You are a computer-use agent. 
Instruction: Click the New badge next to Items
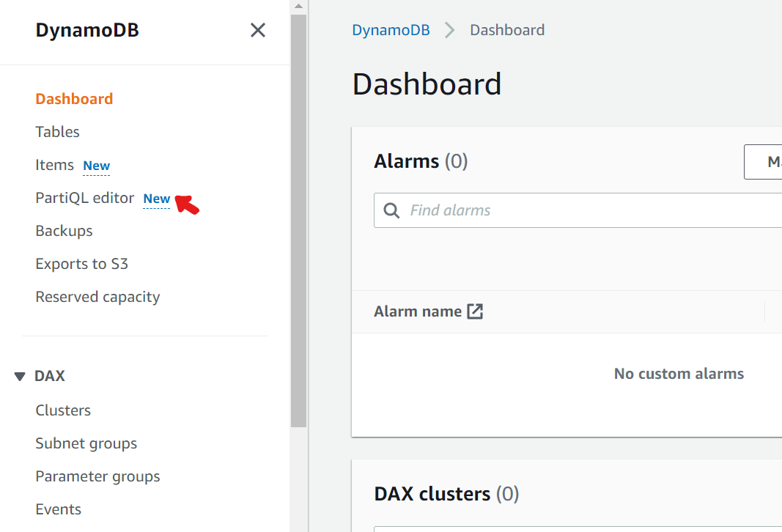tap(96, 166)
